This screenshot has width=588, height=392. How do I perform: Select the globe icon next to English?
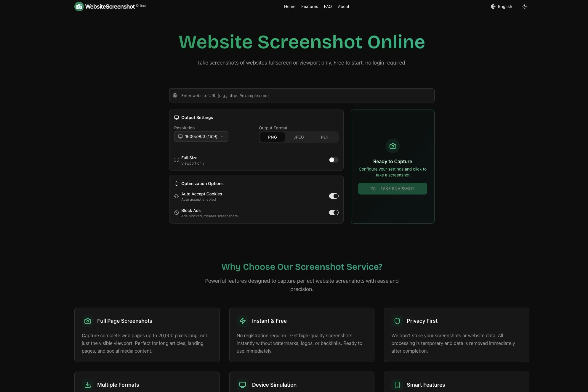point(493,6)
